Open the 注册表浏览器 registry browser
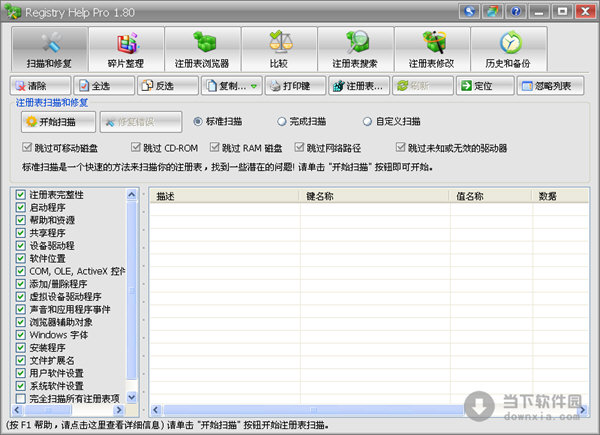Screen dimensions: 600x435 [x=201, y=49]
